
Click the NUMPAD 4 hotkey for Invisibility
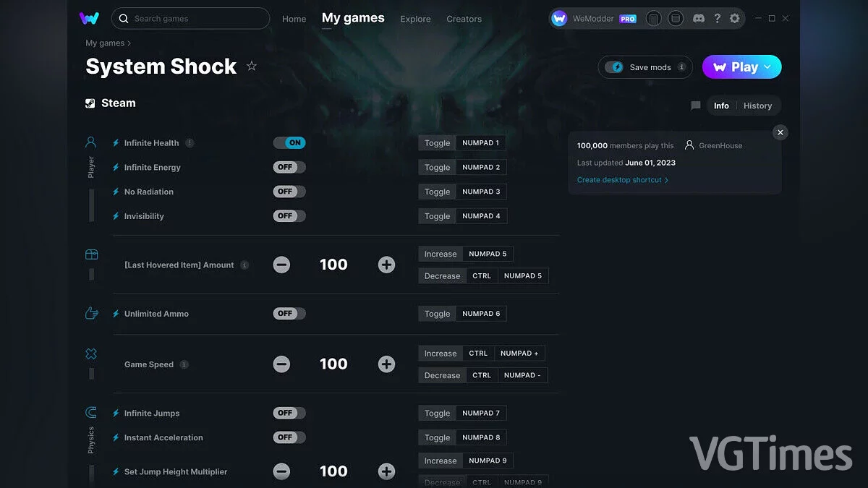481,216
